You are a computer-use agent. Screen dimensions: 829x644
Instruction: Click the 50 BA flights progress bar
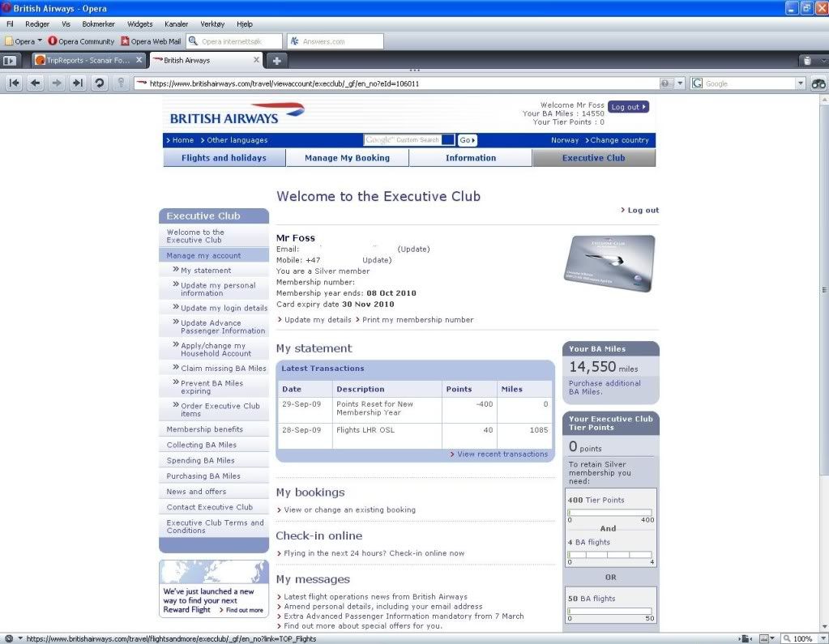pos(609,612)
